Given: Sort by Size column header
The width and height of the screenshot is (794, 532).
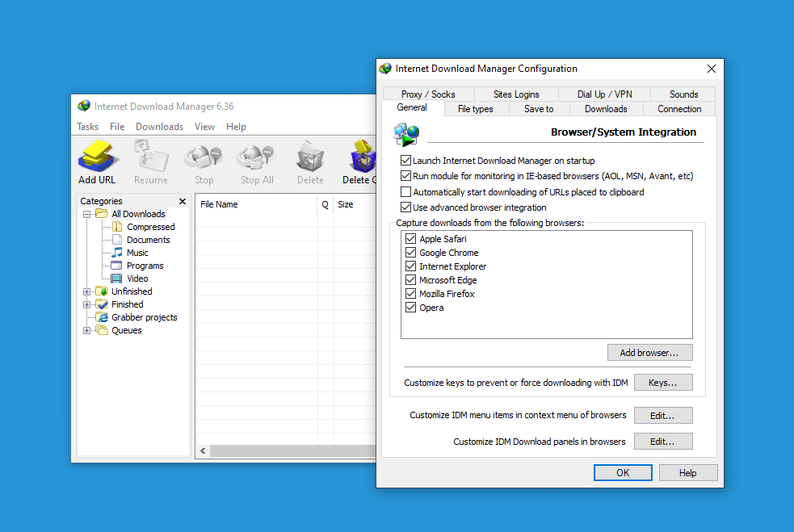Looking at the screenshot, I should pyautogui.click(x=355, y=204).
